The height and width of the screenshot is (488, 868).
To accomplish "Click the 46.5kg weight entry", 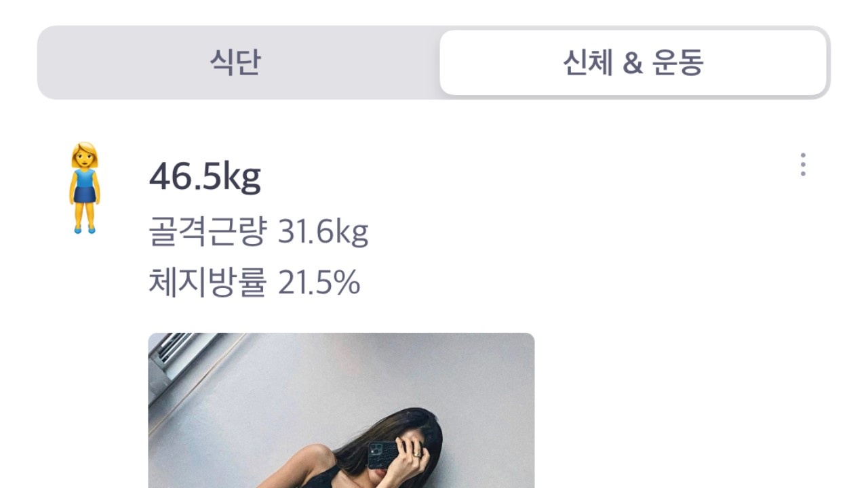I will (205, 177).
